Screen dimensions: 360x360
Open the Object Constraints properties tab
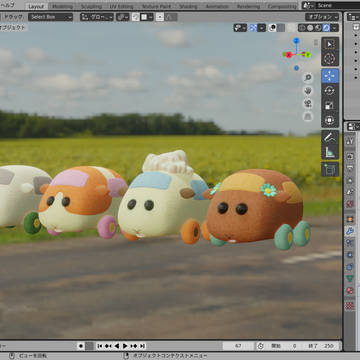350,267
